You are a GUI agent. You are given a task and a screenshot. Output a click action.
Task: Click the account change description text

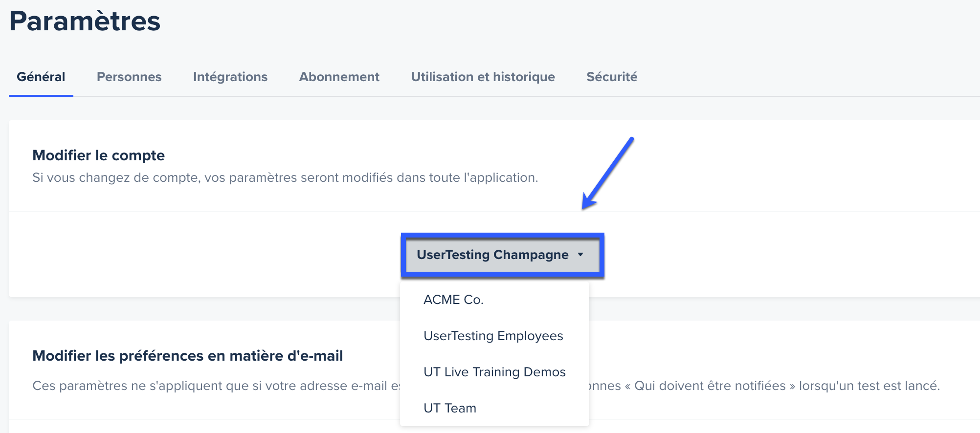pos(285,177)
